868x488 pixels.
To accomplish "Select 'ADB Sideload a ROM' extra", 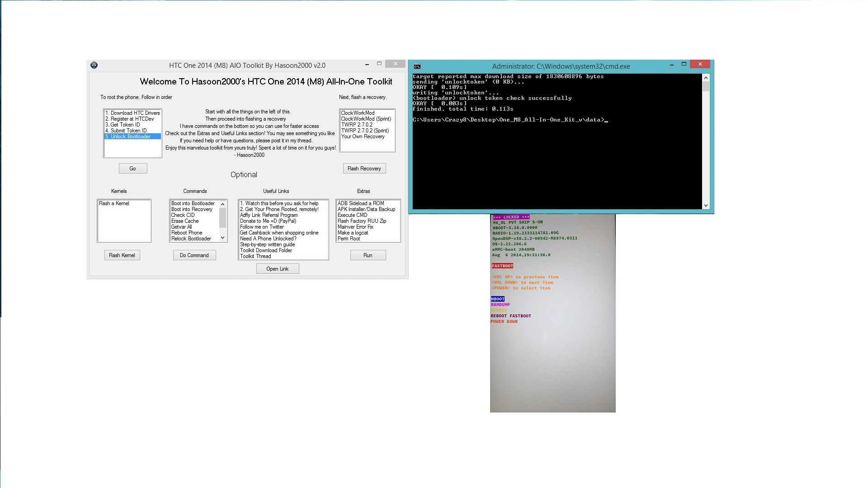I will coord(368,203).
